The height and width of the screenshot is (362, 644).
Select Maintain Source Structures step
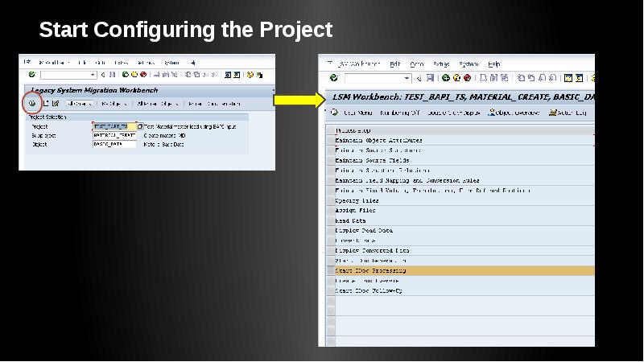[464, 150]
